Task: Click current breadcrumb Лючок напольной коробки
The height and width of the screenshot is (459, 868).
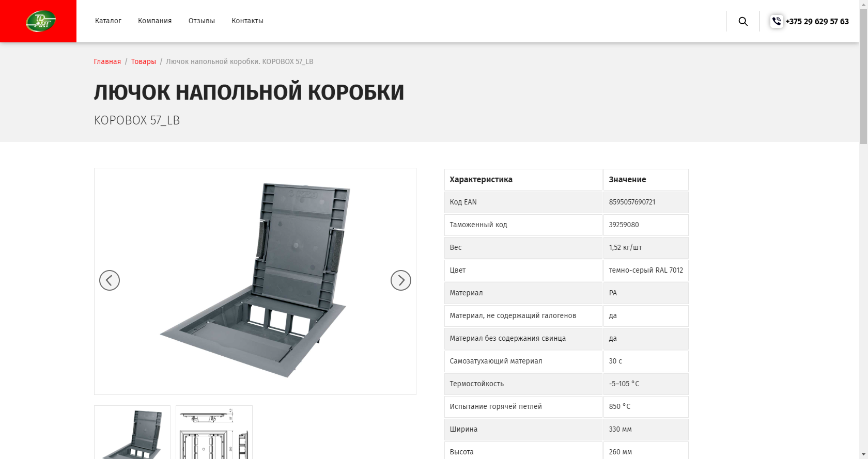Action: (240, 61)
